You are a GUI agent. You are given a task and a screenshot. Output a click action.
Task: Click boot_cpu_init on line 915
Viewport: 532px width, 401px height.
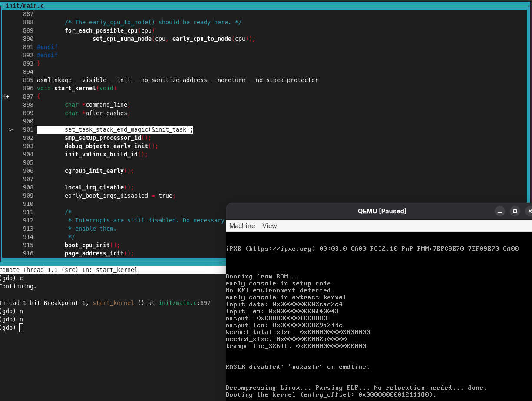pyautogui.click(x=87, y=245)
